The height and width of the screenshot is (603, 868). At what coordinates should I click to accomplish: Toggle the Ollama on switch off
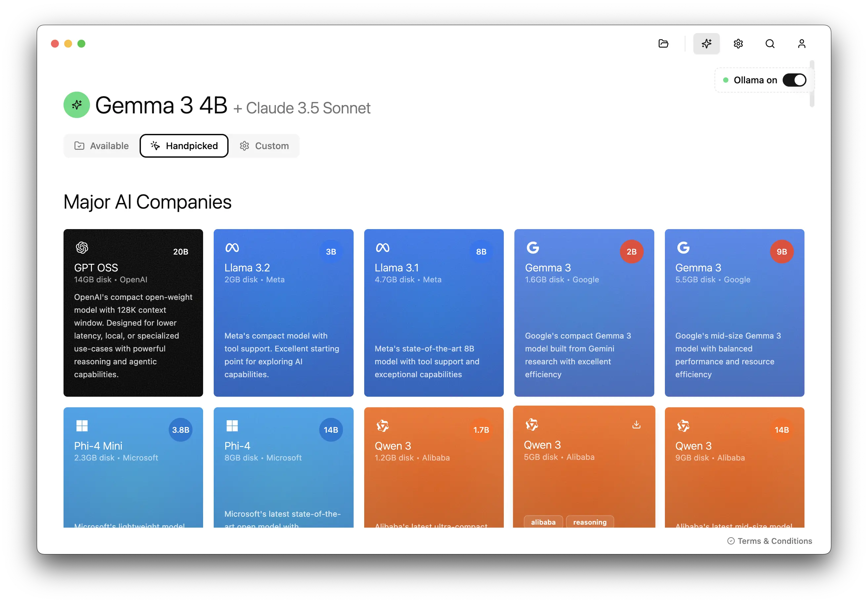click(794, 80)
